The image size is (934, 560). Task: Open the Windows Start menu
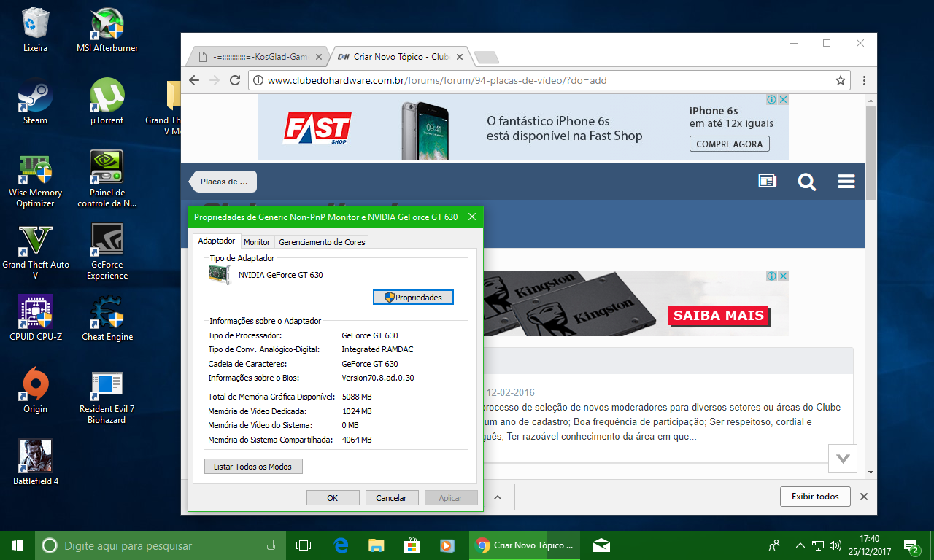(18, 545)
